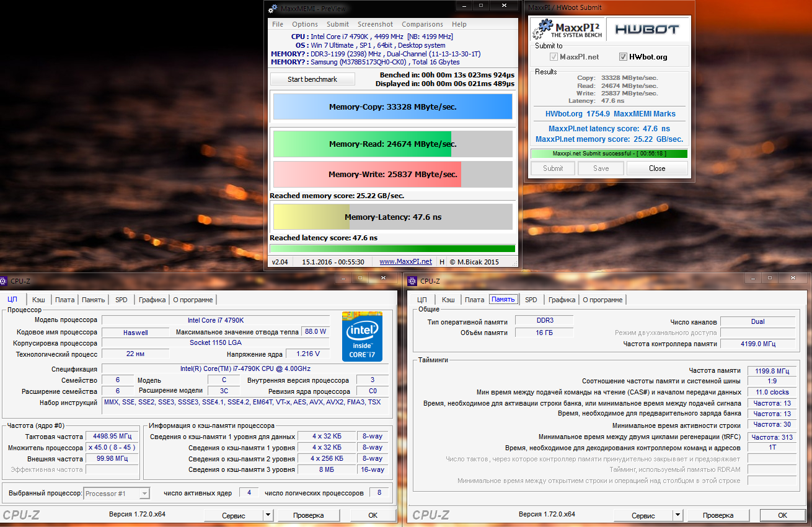Viewport: 812px width, 527px height.
Task: Click the Memory-Latency 47.6 ns bar
Action: 393,217
